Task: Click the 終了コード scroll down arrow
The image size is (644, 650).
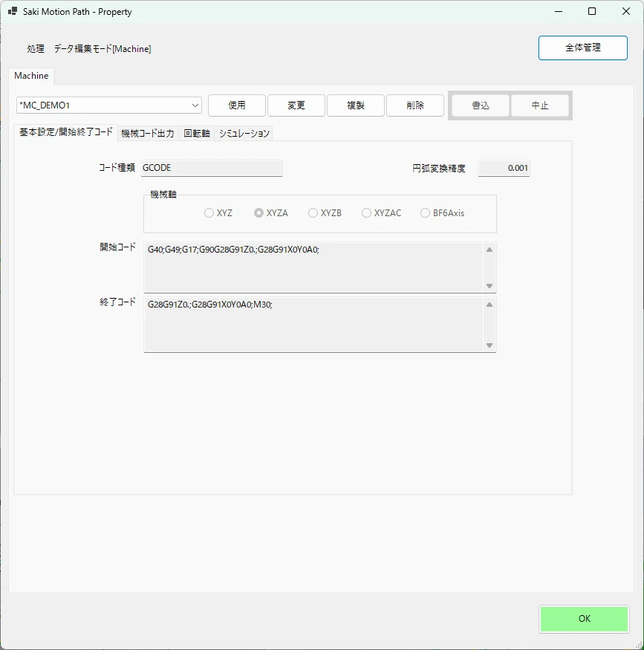Action: tap(489, 345)
